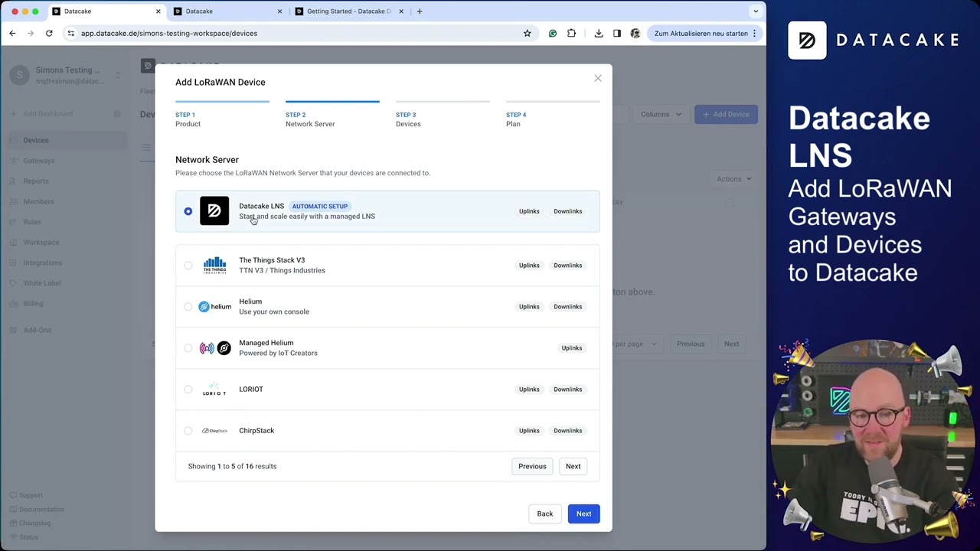Viewport: 980px width, 551px height.
Task: Click the browser back arrow
Action: (12, 33)
